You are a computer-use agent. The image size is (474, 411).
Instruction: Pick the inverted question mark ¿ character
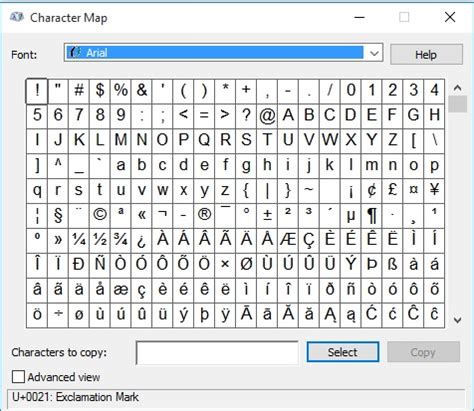pos(142,241)
